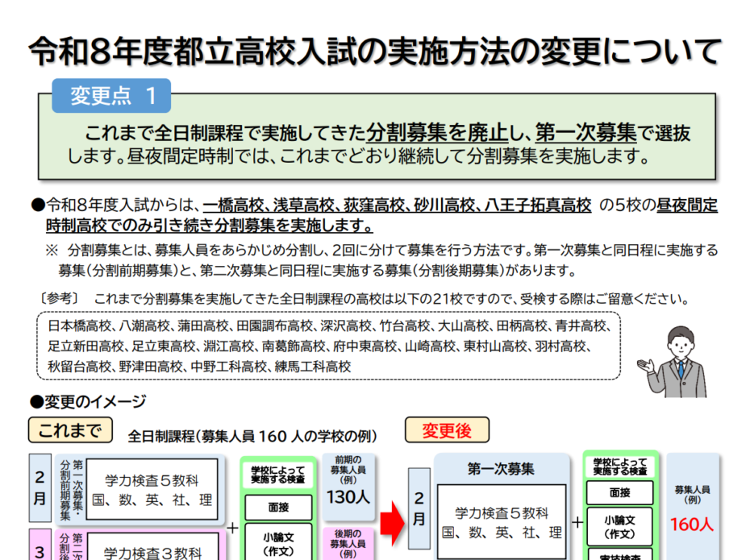This screenshot has width=750, height=560.
Task: Click the underlined phrase 分割募集を廃止
Action: [x=437, y=132]
